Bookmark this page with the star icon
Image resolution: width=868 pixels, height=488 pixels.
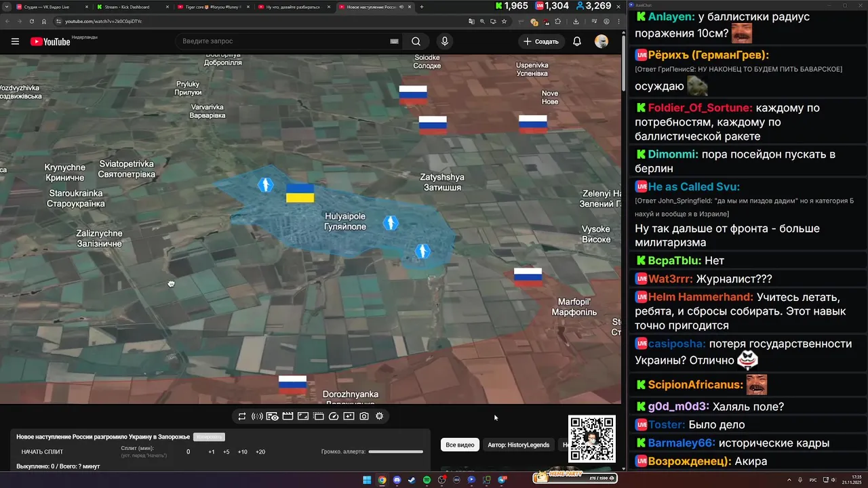click(x=504, y=22)
